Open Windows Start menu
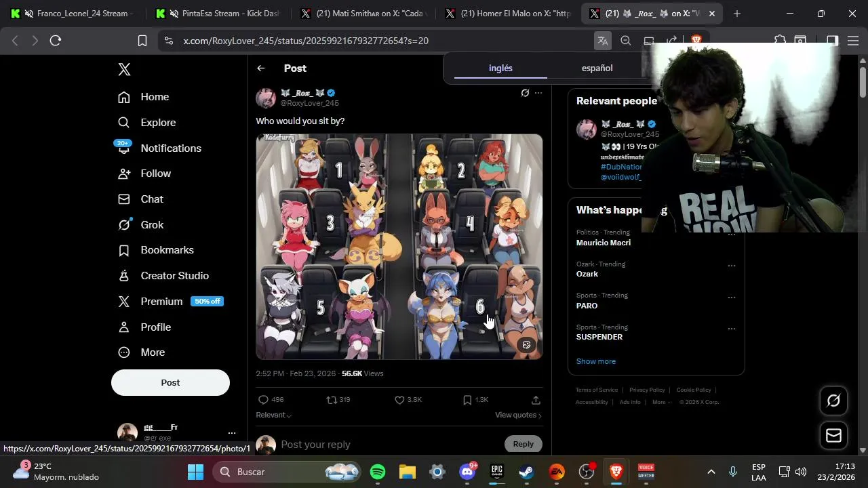 tap(195, 472)
